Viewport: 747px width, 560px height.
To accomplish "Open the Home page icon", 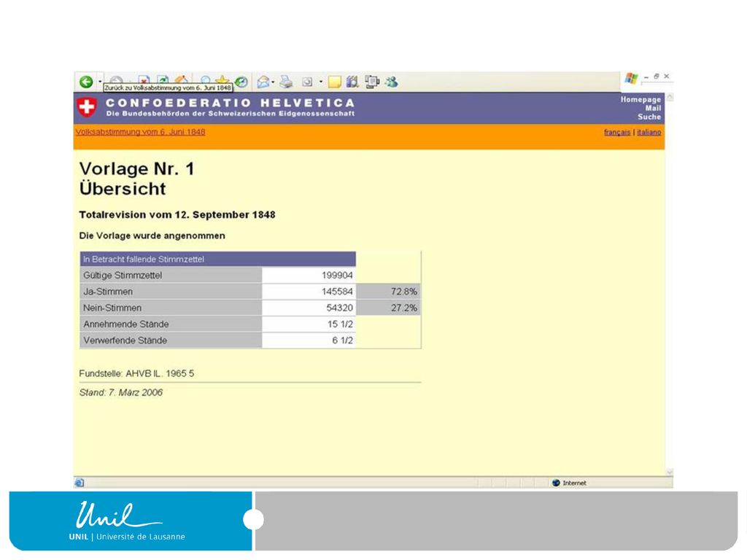I will coord(182,79).
